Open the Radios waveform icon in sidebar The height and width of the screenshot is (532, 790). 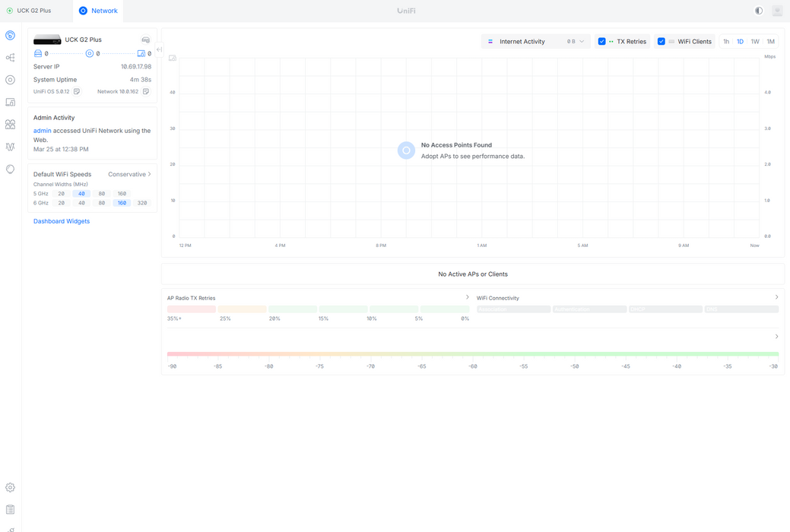10,147
